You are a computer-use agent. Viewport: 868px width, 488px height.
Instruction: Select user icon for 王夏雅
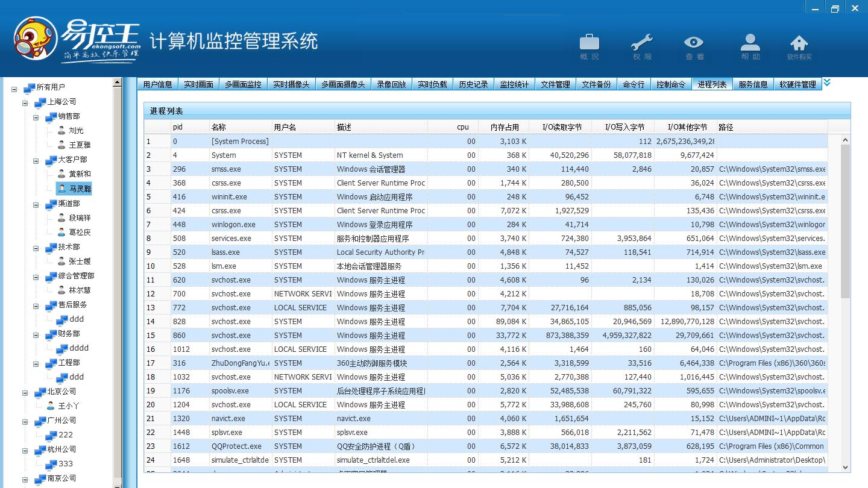(61, 145)
